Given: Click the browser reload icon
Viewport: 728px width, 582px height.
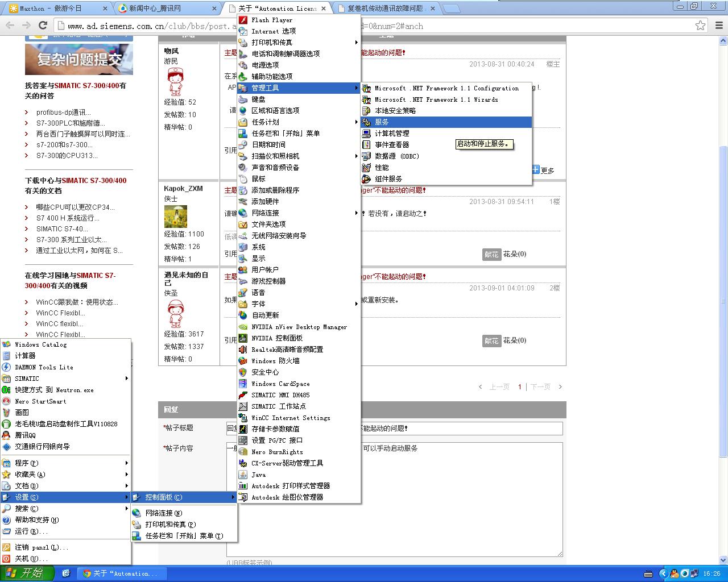Looking at the screenshot, I should point(43,25).
